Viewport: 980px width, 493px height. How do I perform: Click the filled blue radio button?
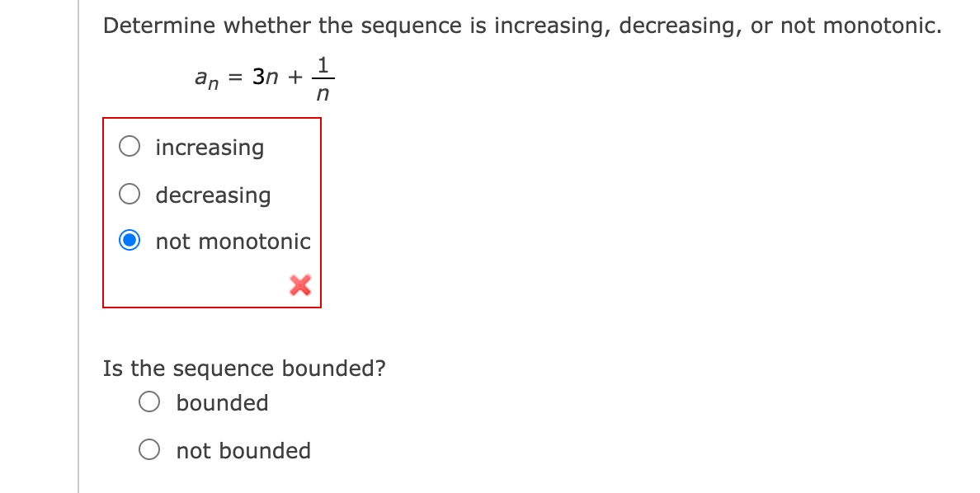130,242
